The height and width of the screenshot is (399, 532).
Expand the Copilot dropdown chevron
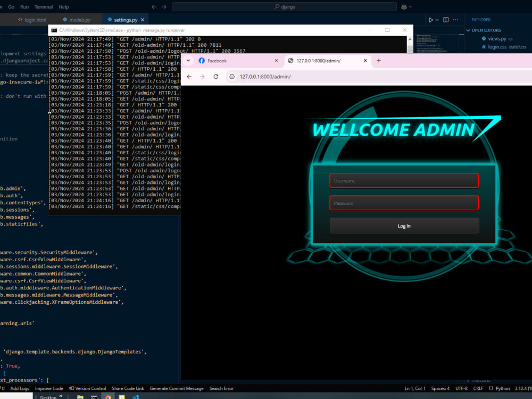411,7
